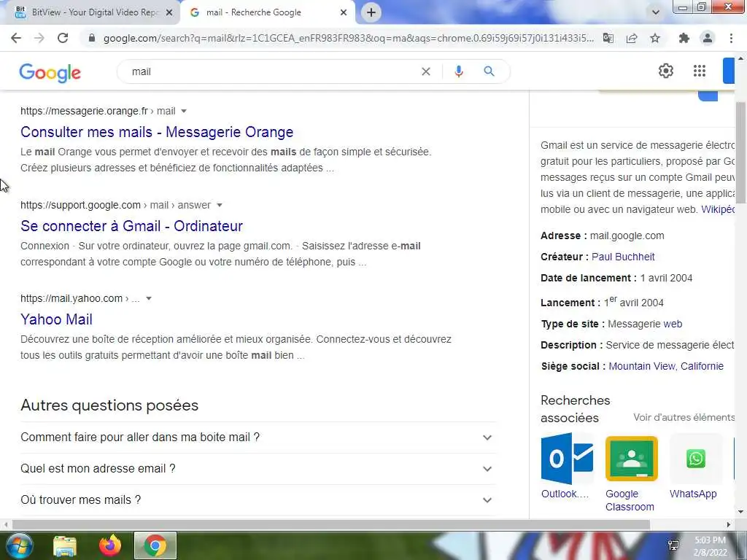Expand the mail.yahoo.com result options arrow
The image size is (747, 560).
[x=149, y=298]
